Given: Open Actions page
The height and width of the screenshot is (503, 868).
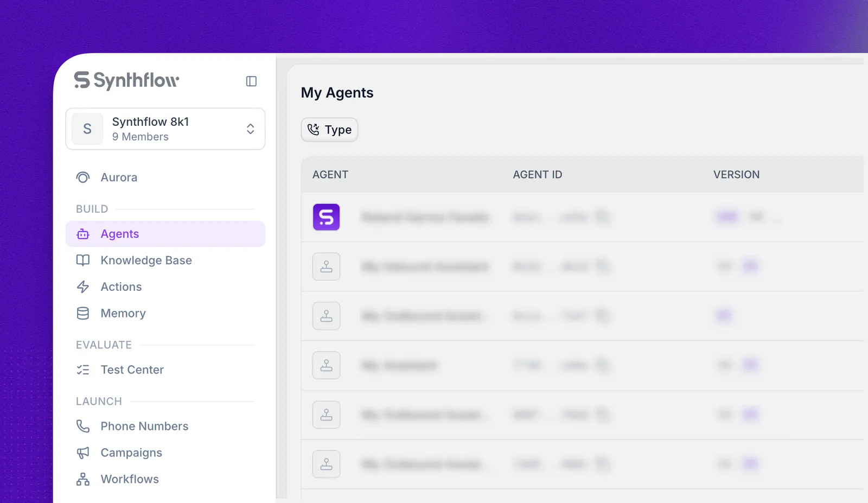Looking at the screenshot, I should click(x=165, y=287).
